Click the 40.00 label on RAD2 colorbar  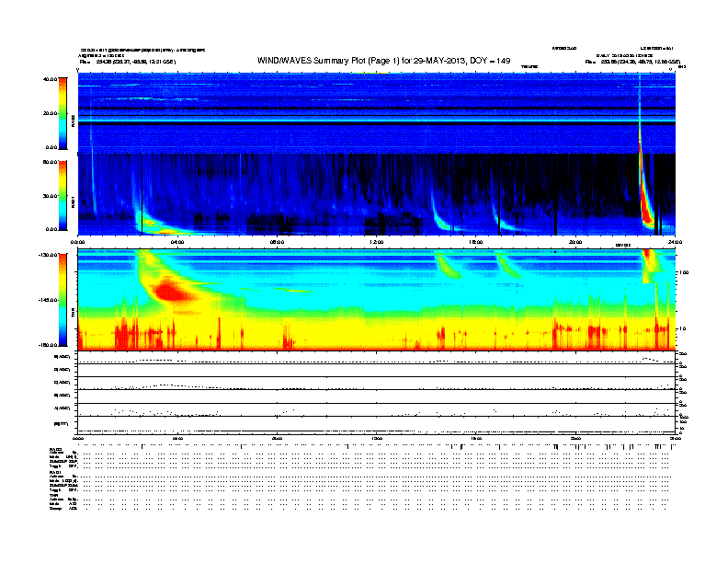coord(51,79)
